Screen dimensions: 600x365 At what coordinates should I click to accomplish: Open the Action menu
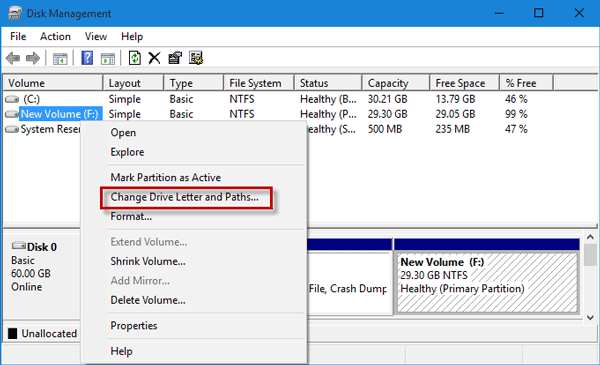[55, 36]
